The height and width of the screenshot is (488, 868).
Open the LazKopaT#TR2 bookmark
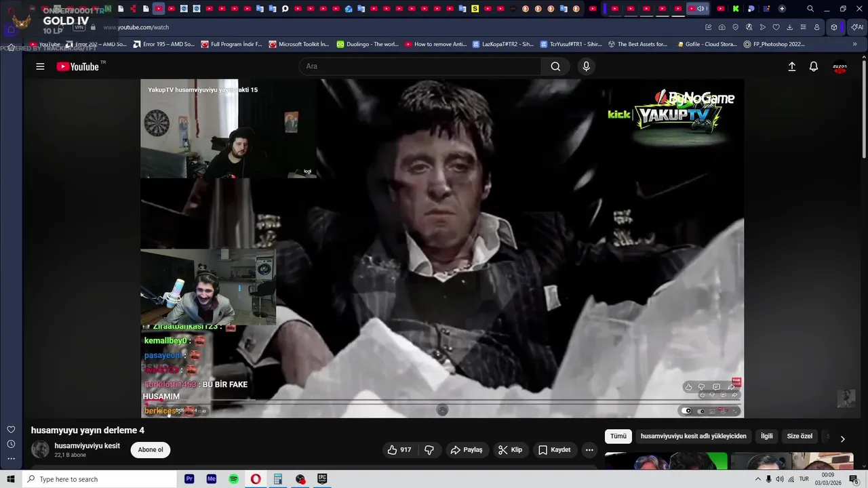point(503,44)
